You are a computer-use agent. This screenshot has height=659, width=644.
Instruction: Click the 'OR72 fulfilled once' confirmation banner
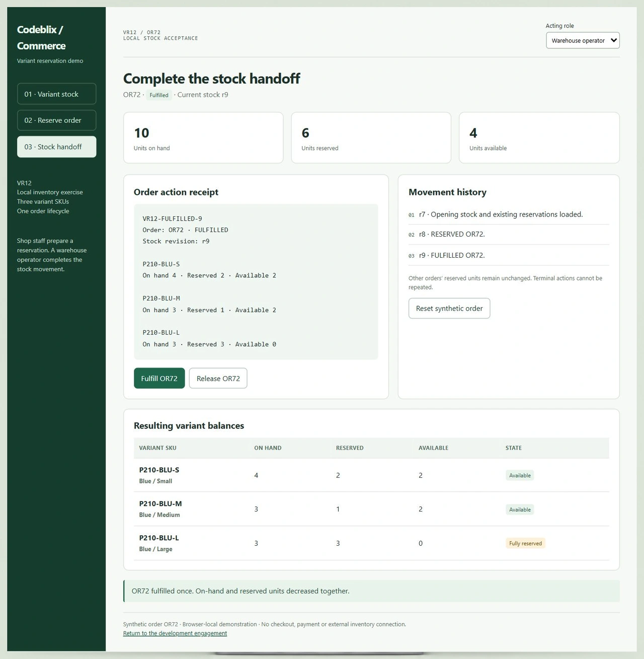(x=371, y=591)
